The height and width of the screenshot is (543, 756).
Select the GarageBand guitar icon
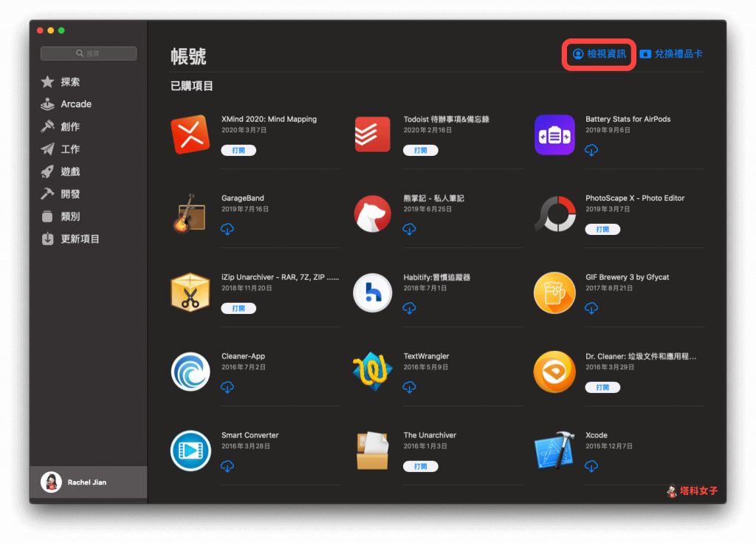tap(190, 214)
